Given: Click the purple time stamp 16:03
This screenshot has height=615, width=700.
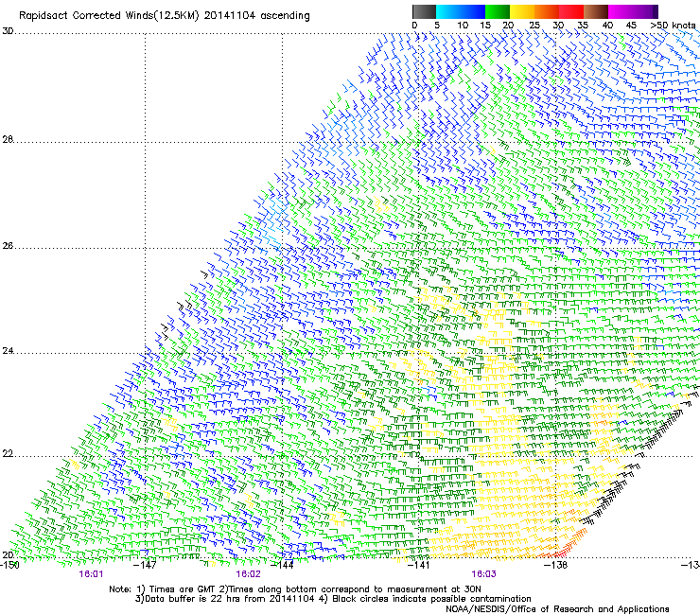Looking at the screenshot, I should (484, 574).
